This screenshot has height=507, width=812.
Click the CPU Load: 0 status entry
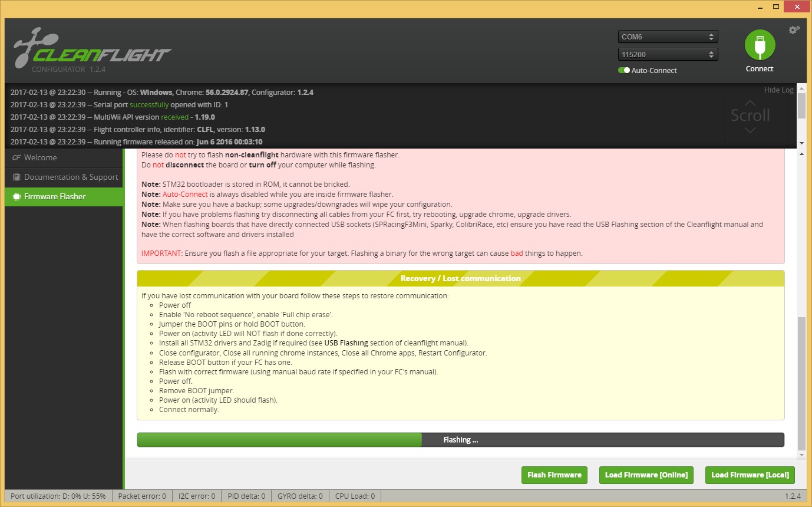coord(355,496)
